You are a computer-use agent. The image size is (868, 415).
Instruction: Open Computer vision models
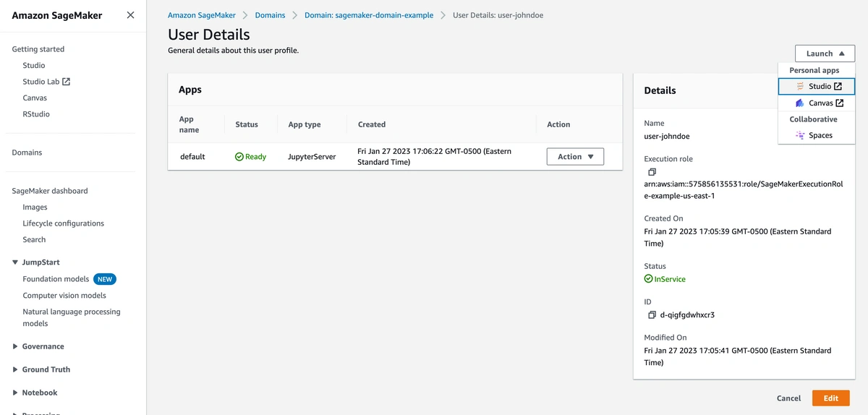click(x=64, y=296)
